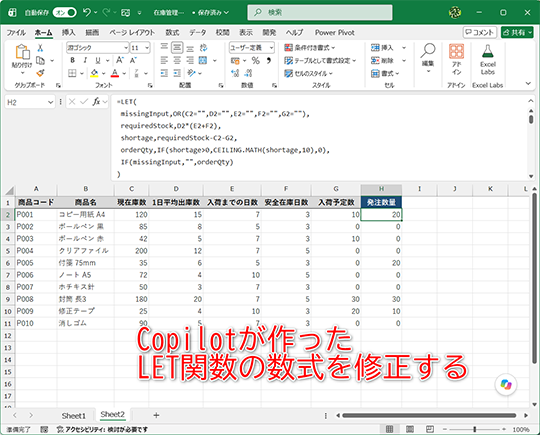This screenshot has height=435, width=540.
Task: Open the File tab
Action: click(x=16, y=33)
